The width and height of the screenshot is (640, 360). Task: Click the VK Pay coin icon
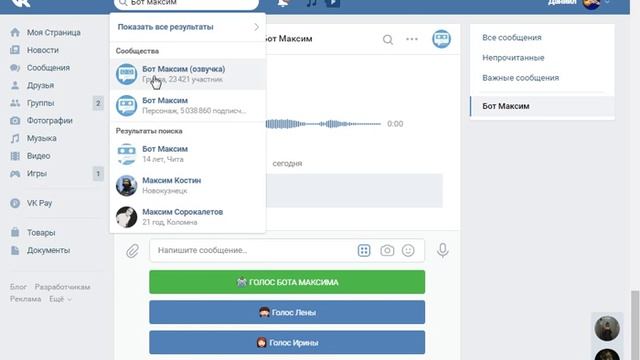point(15,203)
